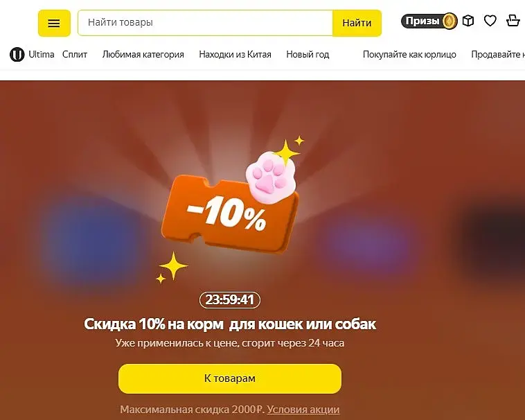The width and height of the screenshot is (525, 420).
Task: Open the orders box icon
Action: [x=468, y=21]
